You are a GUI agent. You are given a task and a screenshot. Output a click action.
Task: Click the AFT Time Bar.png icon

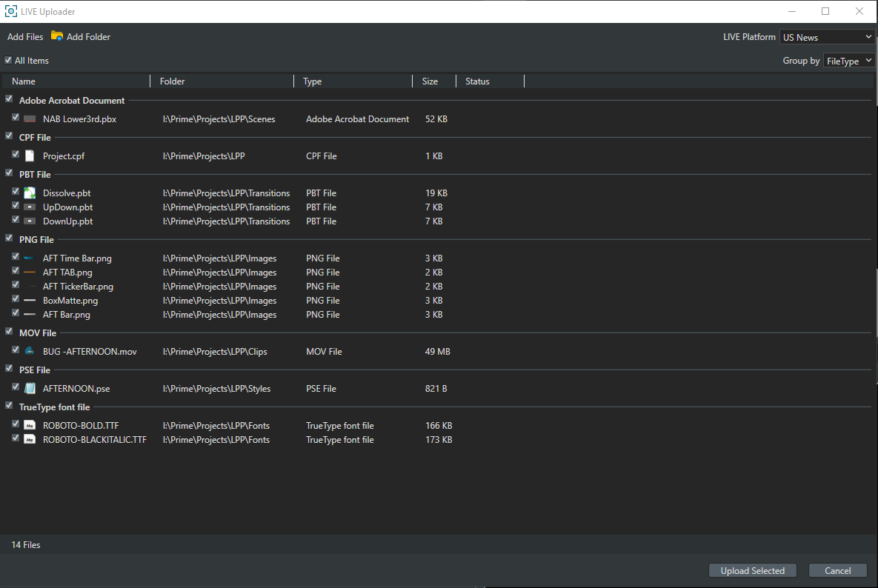(x=30, y=258)
